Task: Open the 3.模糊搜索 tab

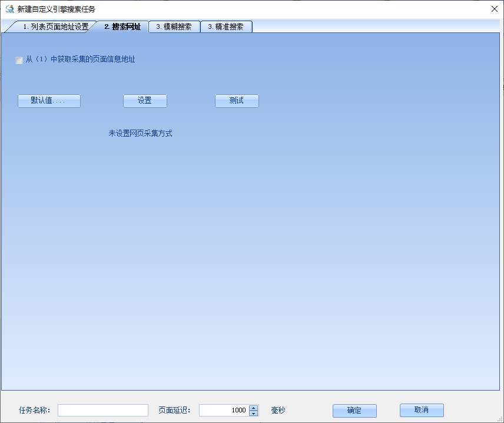Action: (x=174, y=27)
